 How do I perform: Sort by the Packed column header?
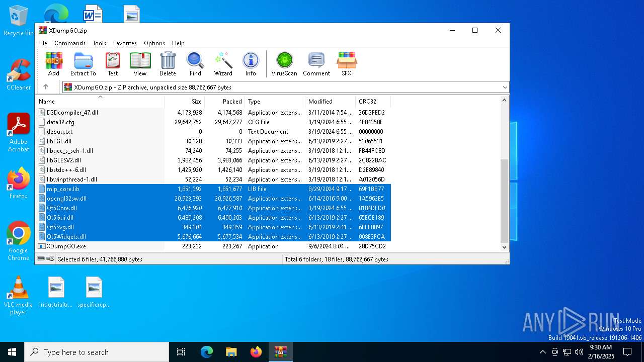coord(225,101)
